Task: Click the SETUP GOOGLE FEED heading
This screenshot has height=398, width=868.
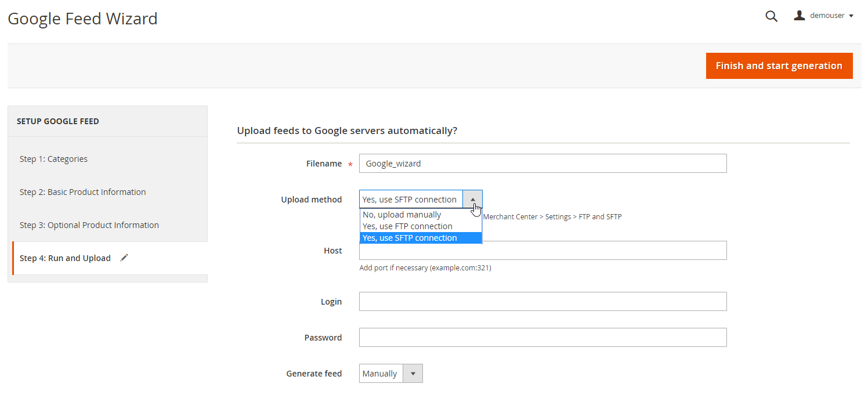Action: click(58, 121)
